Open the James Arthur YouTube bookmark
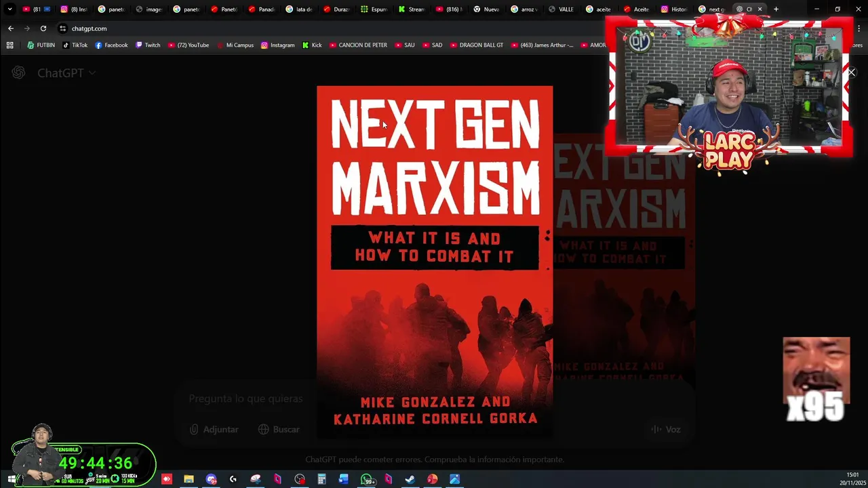This screenshot has width=868, height=488. [x=542, y=45]
